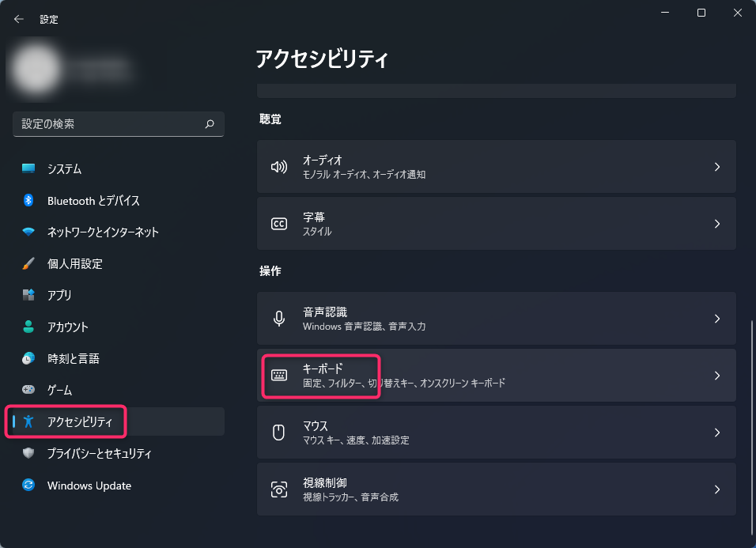Screen dimensions: 756x548
Task: Click the back arrow beside 設定
Action: 19,19
